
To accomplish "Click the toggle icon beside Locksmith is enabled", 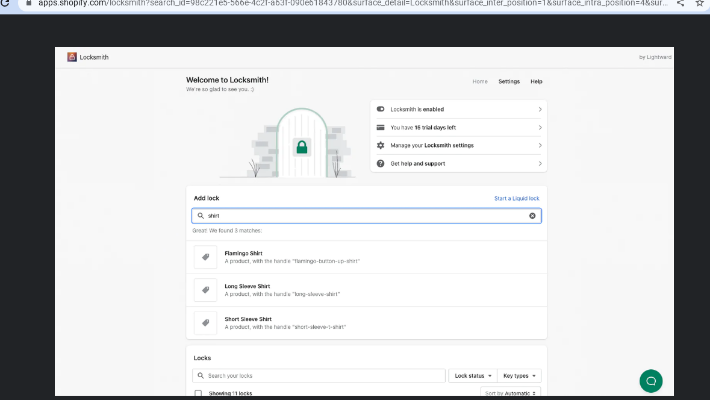I will pos(380,109).
